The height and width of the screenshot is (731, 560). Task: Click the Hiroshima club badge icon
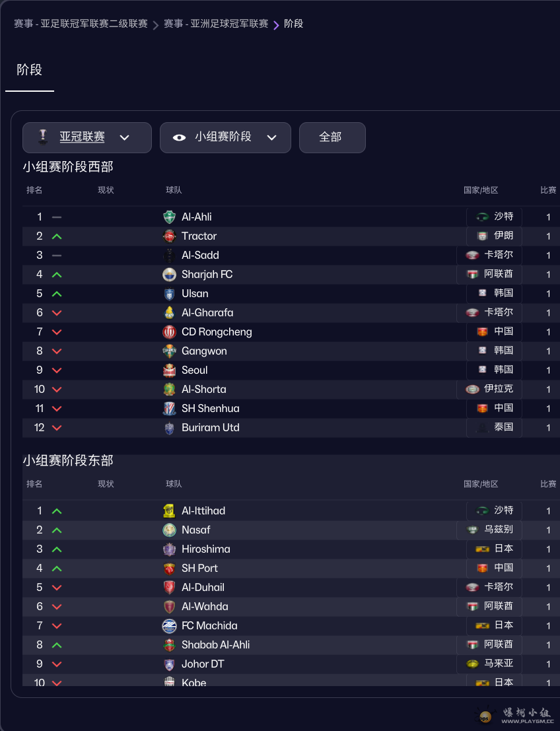tap(170, 549)
